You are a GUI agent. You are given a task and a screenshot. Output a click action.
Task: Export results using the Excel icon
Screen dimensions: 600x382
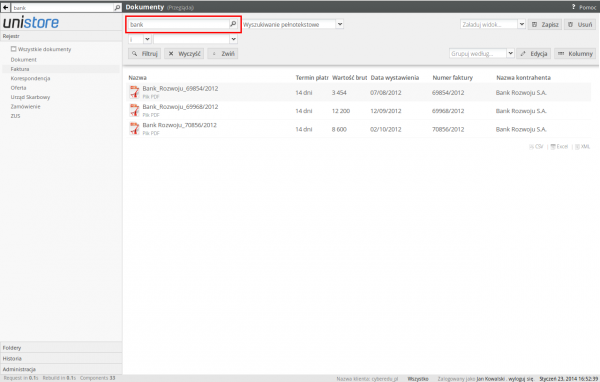pos(559,147)
